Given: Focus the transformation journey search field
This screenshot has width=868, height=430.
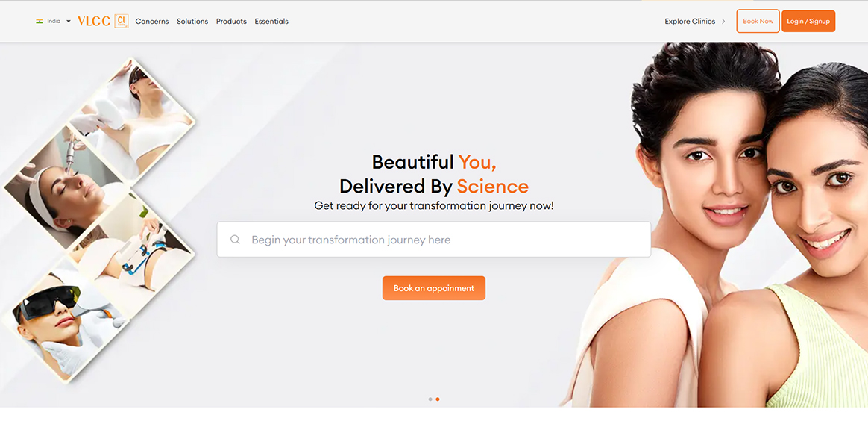Looking at the screenshot, I should pyautogui.click(x=434, y=240).
